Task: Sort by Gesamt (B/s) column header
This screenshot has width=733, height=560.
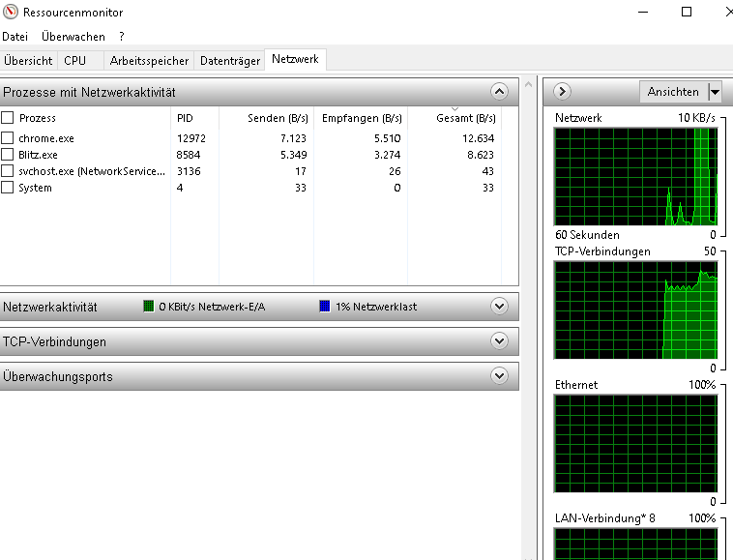Action: [465, 118]
